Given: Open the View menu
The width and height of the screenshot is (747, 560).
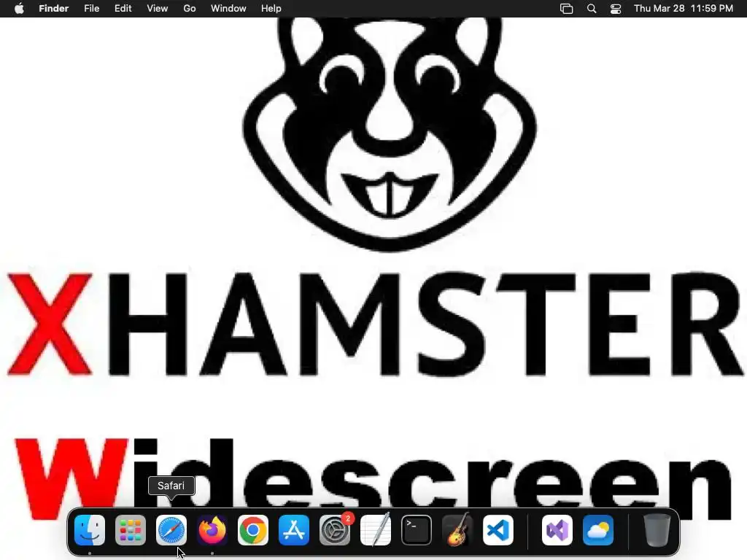Looking at the screenshot, I should [x=158, y=9].
